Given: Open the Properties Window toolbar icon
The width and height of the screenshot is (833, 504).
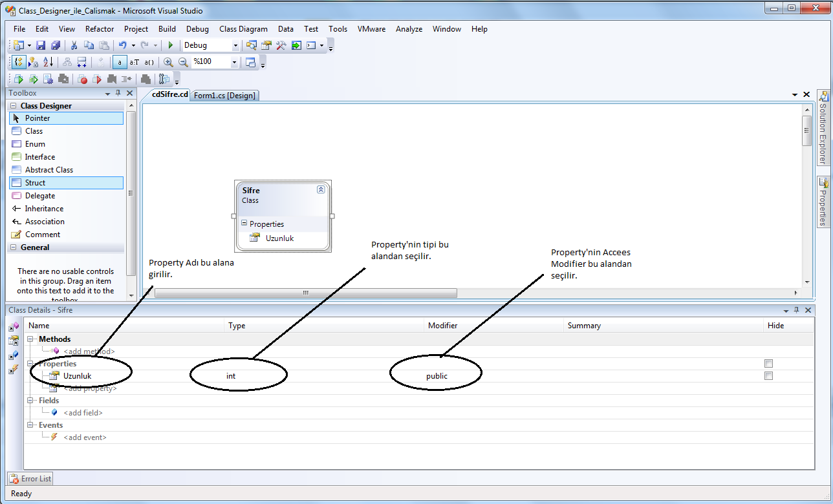Looking at the screenshot, I should pos(266,45).
